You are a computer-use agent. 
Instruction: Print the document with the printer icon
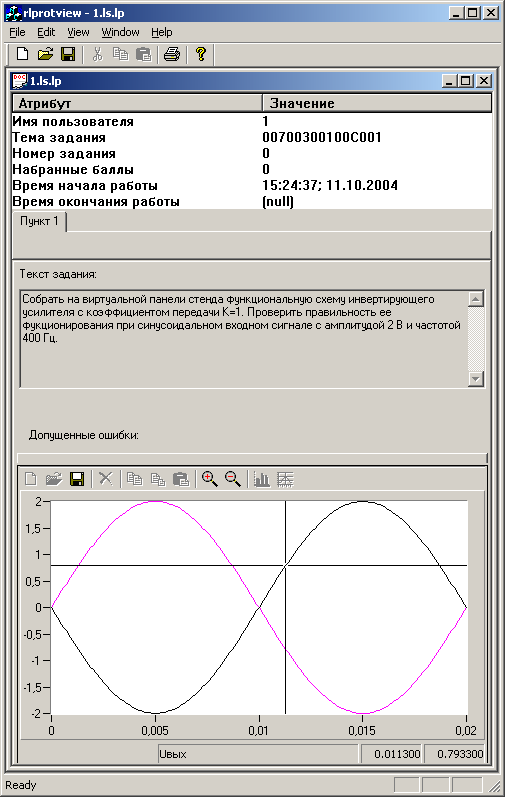click(x=172, y=53)
